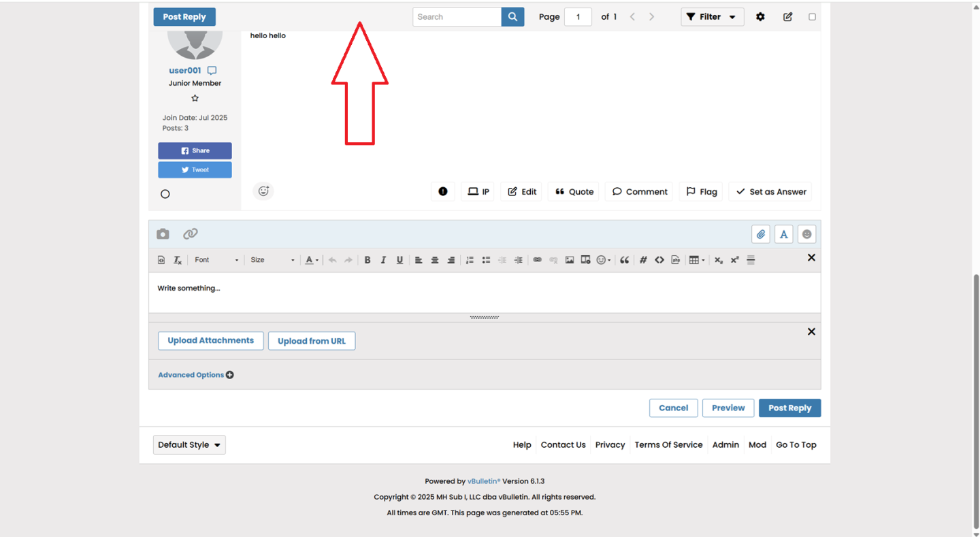Insert a numbered list
This screenshot has width=980, height=537.
[x=470, y=260]
